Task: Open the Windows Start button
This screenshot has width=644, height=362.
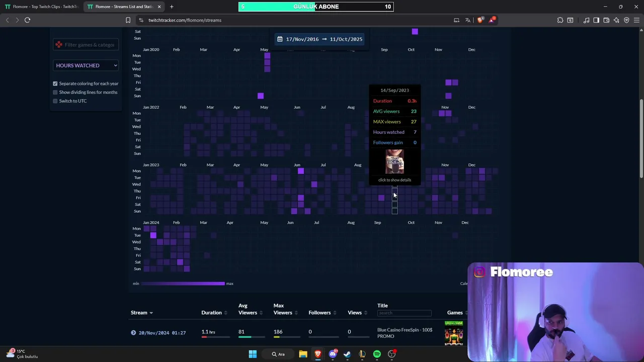Action: pyautogui.click(x=253, y=354)
